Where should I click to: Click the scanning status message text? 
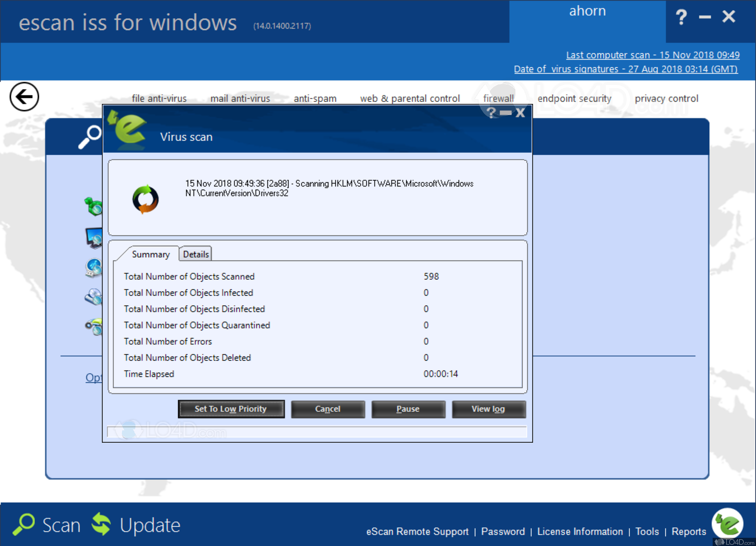pyautogui.click(x=329, y=188)
